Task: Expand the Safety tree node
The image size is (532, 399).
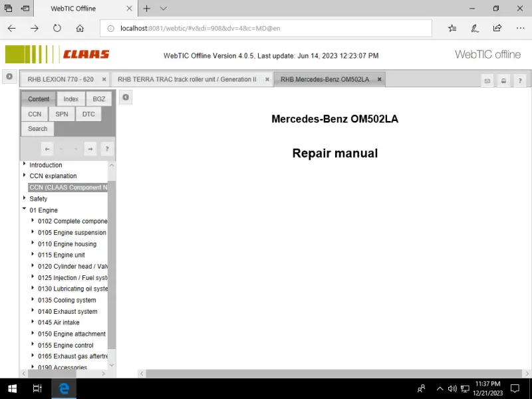Action: point(25,198)
